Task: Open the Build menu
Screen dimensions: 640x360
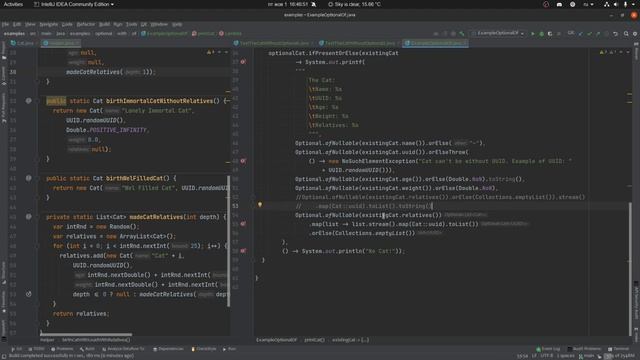Action: click(104, 24)
